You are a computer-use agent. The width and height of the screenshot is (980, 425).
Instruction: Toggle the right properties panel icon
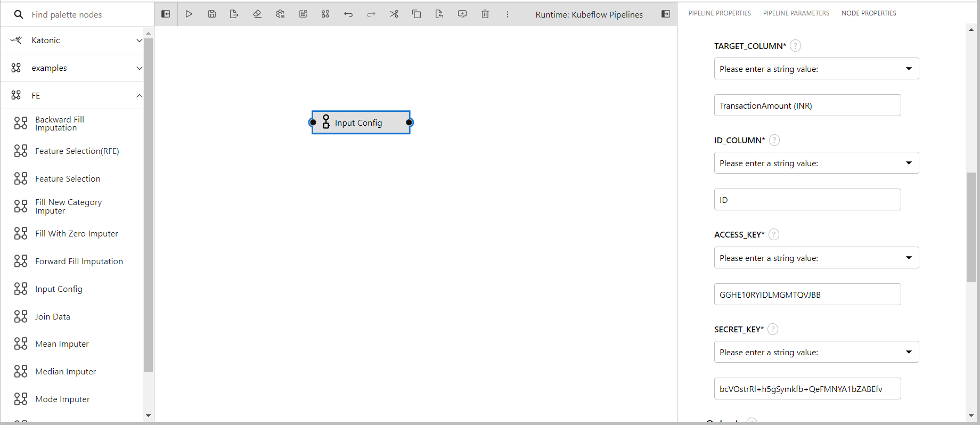[x=666, y=14]
